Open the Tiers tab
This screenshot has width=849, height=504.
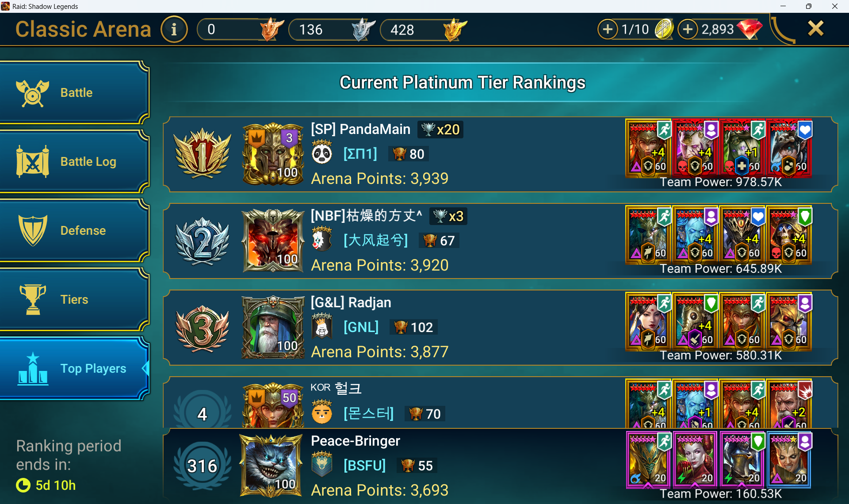tap(74, 299)
